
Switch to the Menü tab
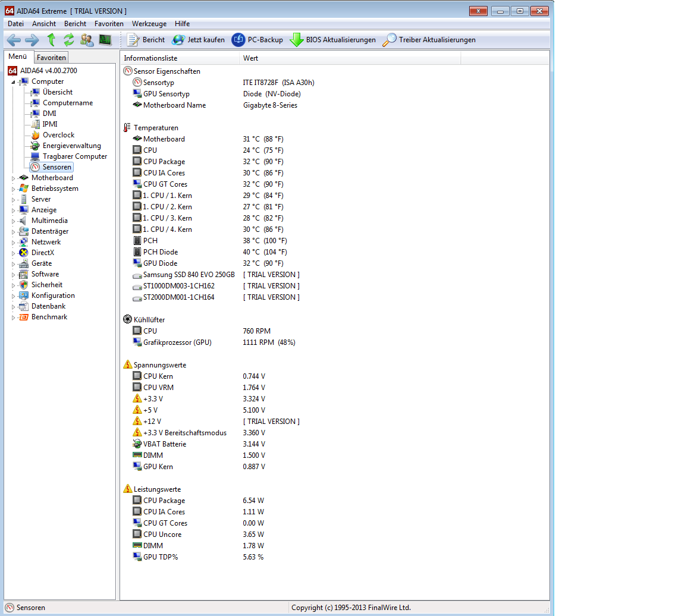pos(18,56)
